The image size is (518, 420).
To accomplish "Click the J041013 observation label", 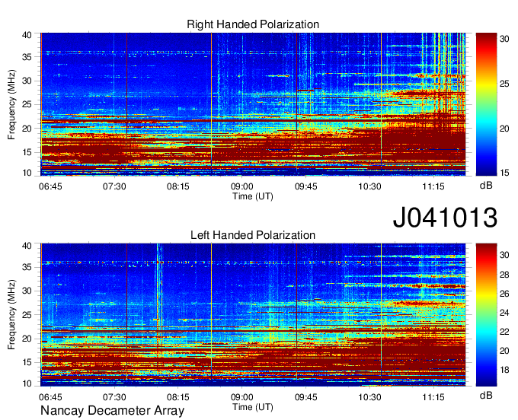I will (x=445, y=218).
